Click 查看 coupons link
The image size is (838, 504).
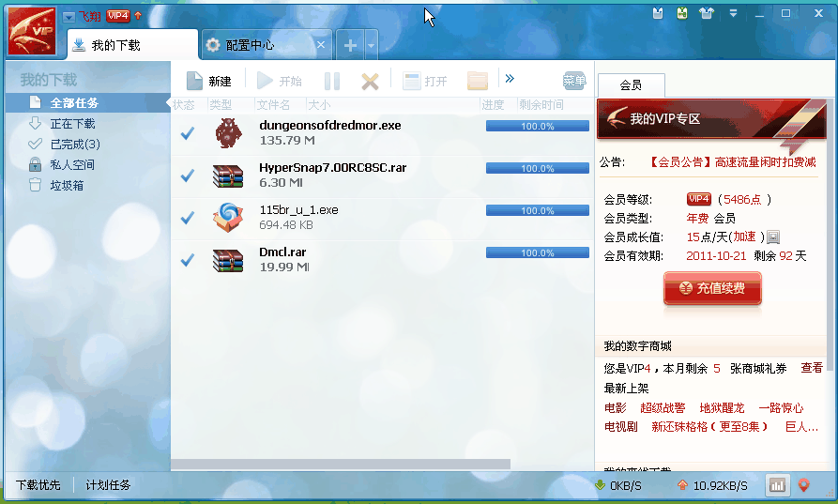(812, 368)
